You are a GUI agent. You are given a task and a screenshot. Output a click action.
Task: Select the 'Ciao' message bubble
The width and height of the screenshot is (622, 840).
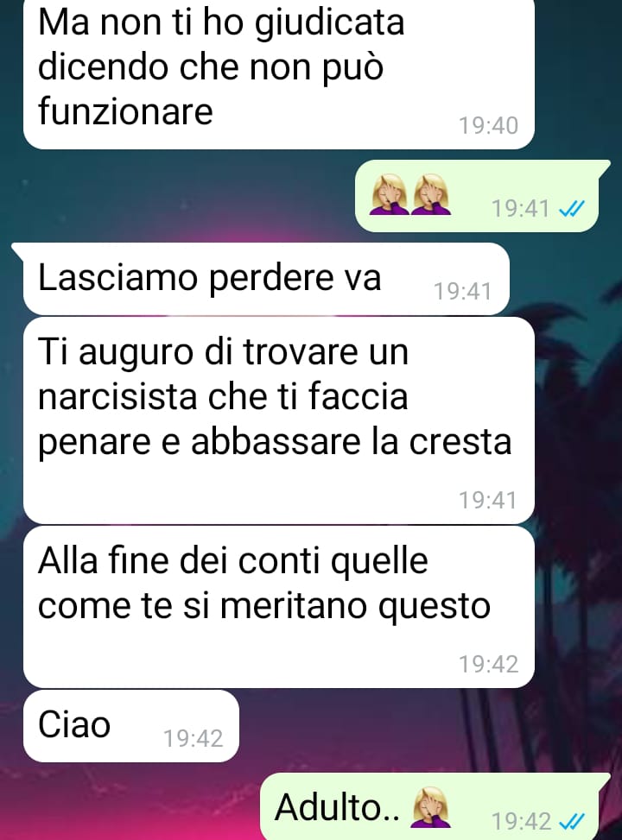130,726
